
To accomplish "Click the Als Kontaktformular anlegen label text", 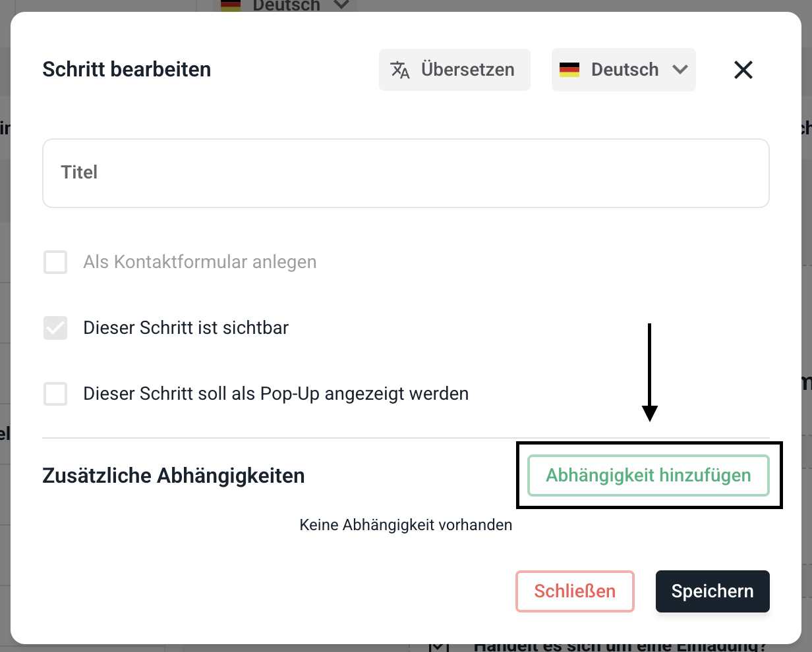I will pyautogui.click(x=200, y=262).
